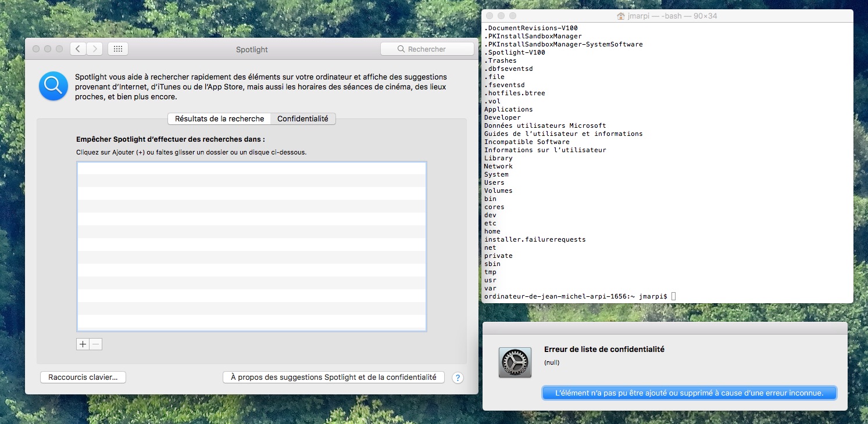
Task: Click "installer.failurerequests" in Terminal listing
Action: click(x=535, y=239)
